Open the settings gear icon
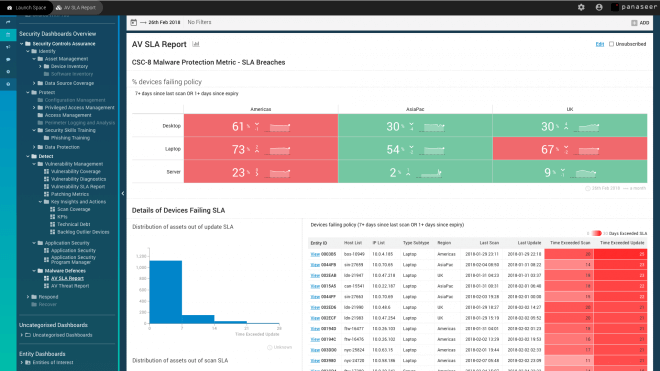The image size is (660, 371). pyautogui.click(x=581, y=7)
